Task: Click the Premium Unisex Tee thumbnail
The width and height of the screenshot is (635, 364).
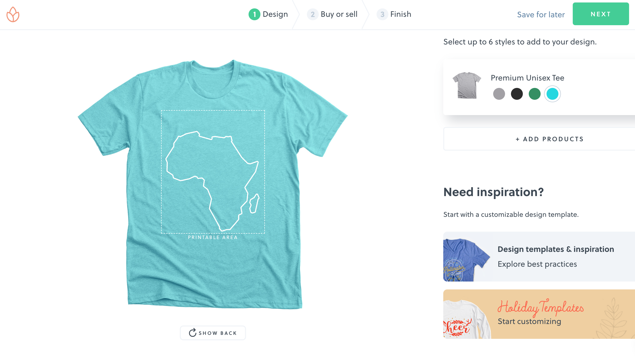Action: coord(467,85)
